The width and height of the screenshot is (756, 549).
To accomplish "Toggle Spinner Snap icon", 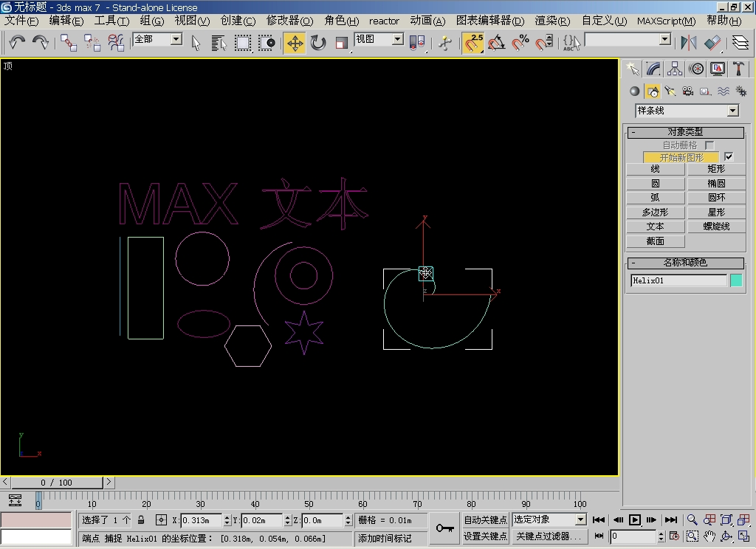I will [x=544, y=42].
